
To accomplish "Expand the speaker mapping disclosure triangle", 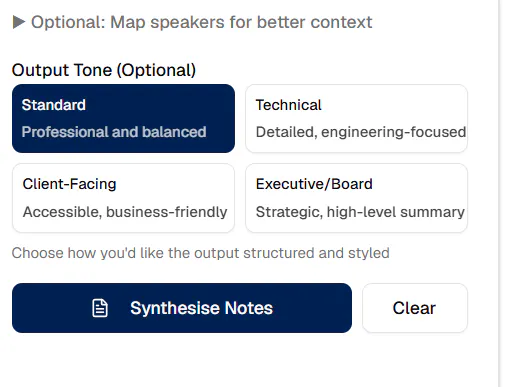I will 19,22.
